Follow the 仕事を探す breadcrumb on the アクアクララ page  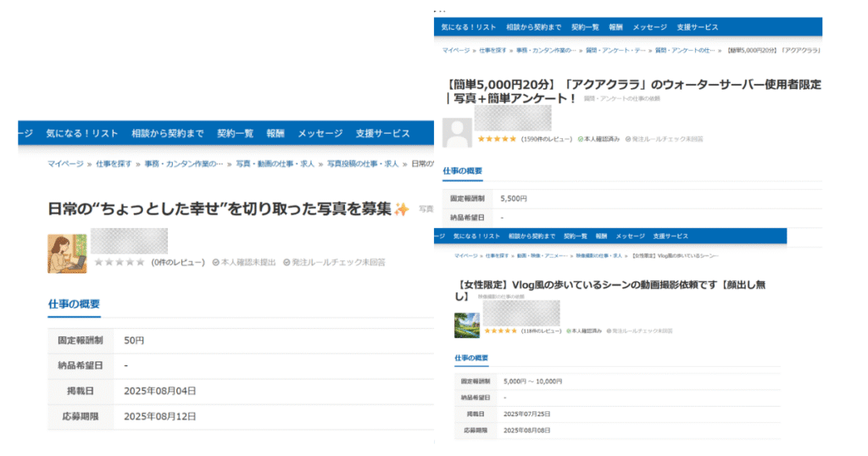pyautogui.click(x=492, y=50)
